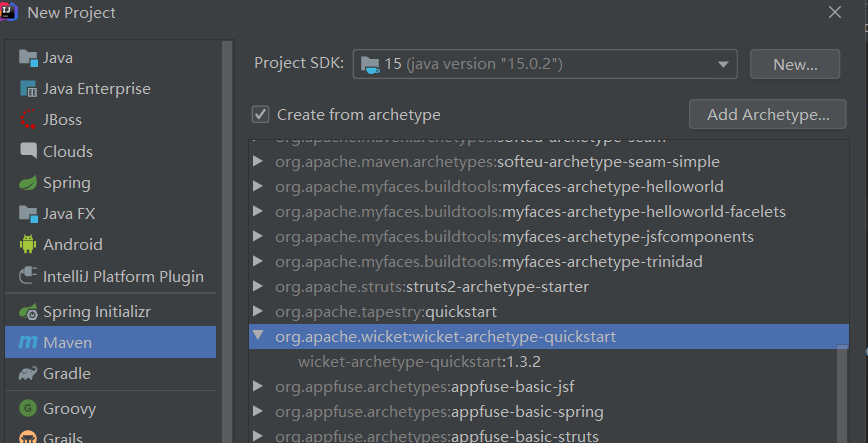Select org.apache.wicket:wicket-archetype-quickstart row
This screenshot has height=443, width=868.
(x=549, y=337)
